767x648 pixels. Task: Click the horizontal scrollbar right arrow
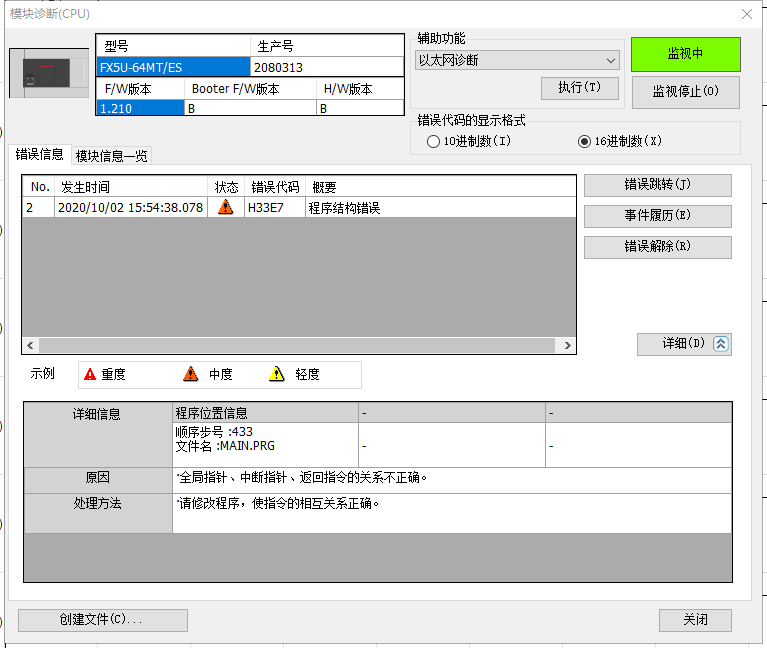(568, 345)
